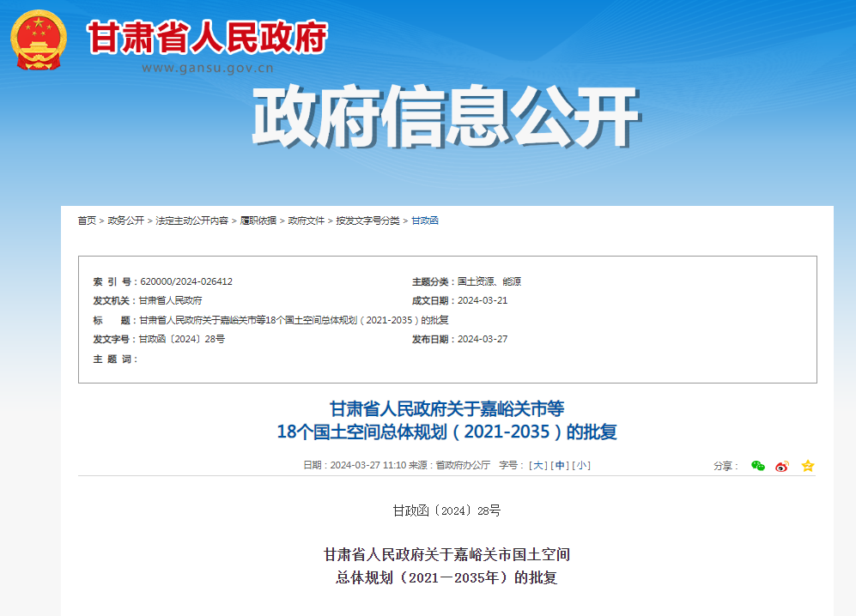Click the yellow star Qzone share icon

click(x=807, y=466)
